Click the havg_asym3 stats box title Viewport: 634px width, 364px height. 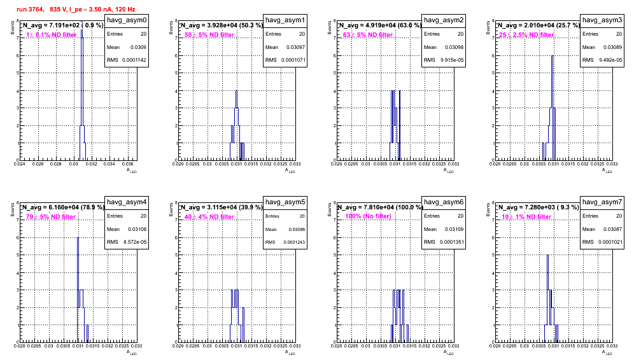[602, 20]
